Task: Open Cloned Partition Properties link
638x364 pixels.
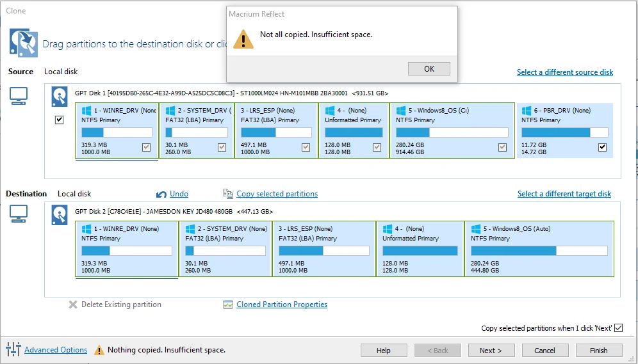Action: pyautogui.click(x=282, y=305)
